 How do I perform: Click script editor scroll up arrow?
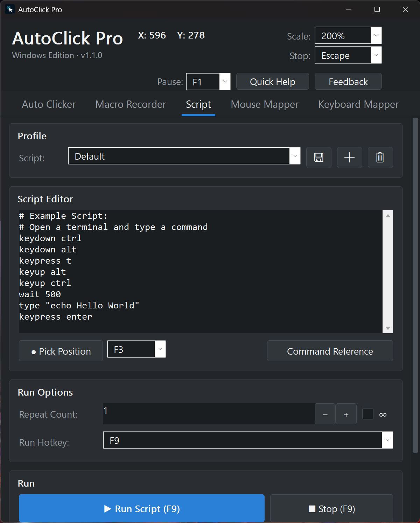[x=388, y=216]
